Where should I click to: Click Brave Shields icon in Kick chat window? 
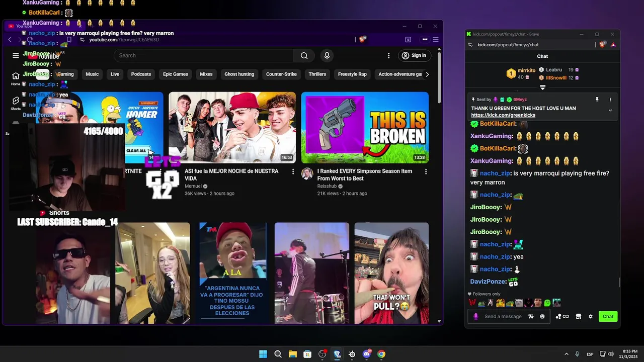click(603, 45)
